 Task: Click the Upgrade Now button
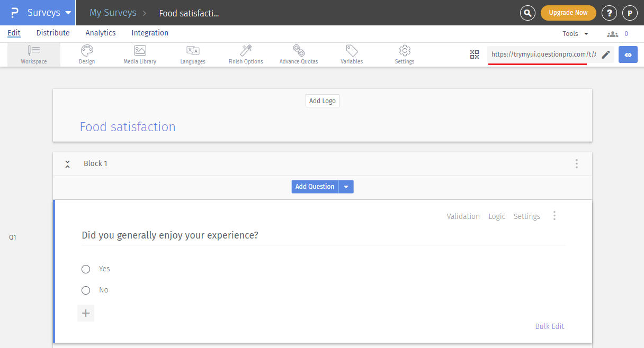pyautogui.click(x=568, y=13)
